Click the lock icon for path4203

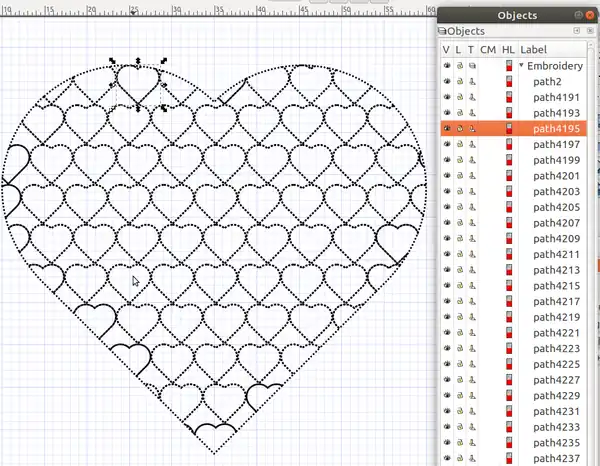pyautogui.click(x=459, y=191)
